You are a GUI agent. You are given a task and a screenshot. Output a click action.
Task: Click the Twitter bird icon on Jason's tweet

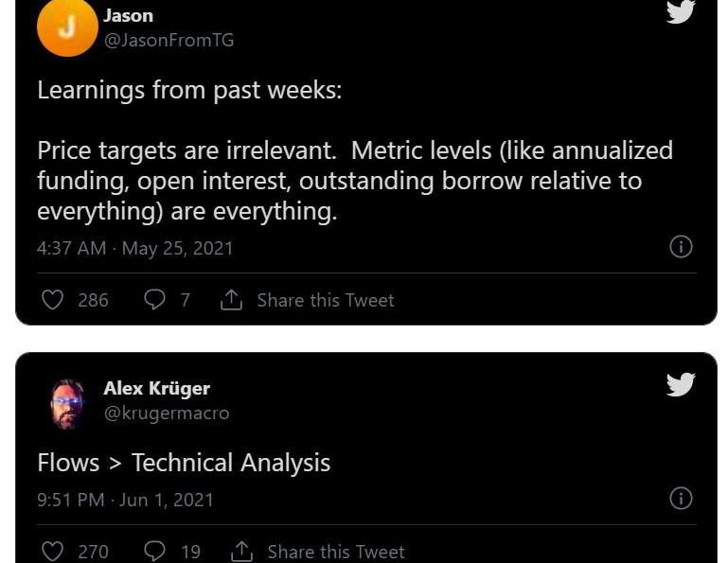coord(681,11)
